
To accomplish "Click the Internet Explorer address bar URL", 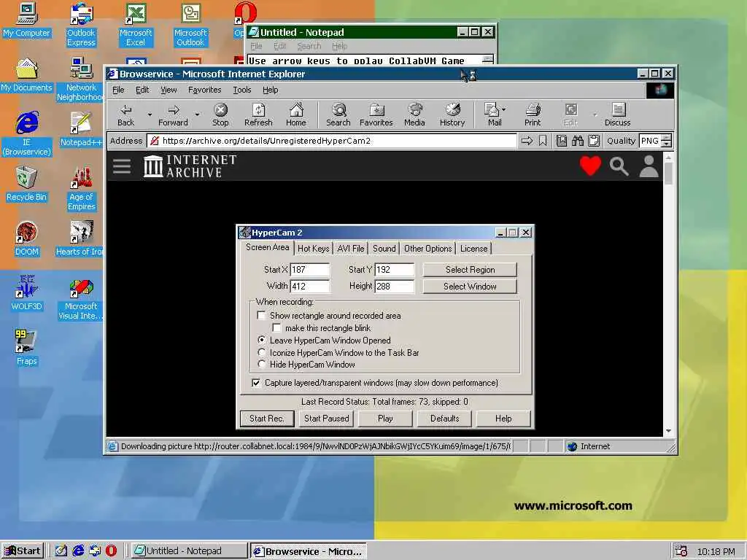I will point(333,141).
